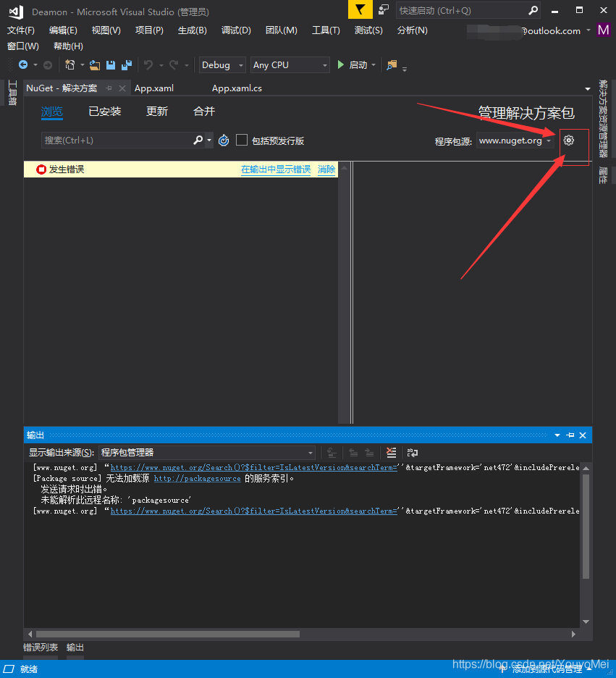The height and width of the screenshot is (678, 616).
Task: Click the New Project toolbar icon
Action: [69, 65]
